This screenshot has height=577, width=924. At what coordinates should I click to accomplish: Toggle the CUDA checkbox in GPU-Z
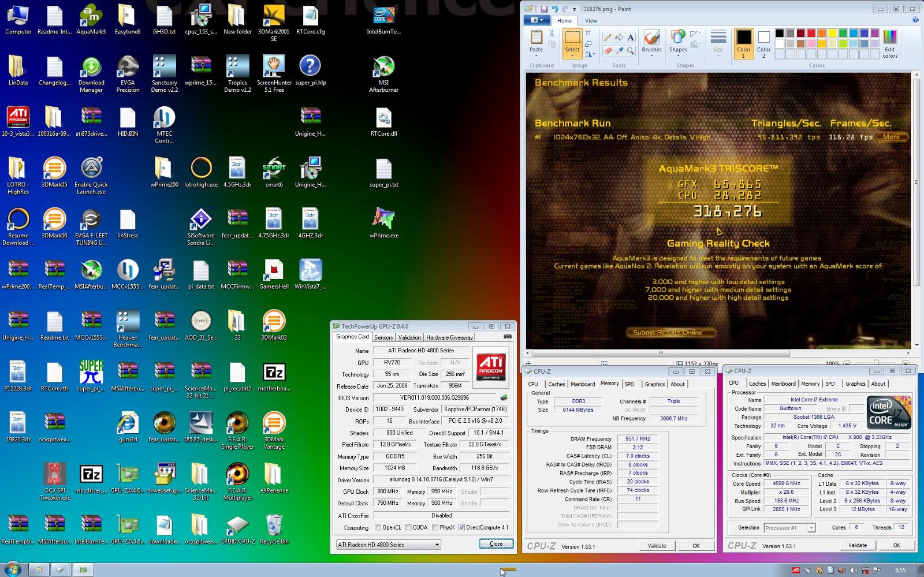(408, 527)
